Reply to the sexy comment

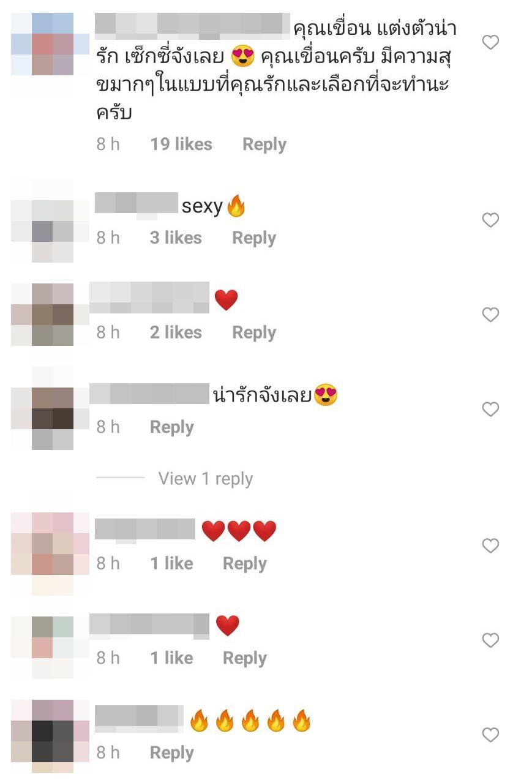tap(254, 238)
